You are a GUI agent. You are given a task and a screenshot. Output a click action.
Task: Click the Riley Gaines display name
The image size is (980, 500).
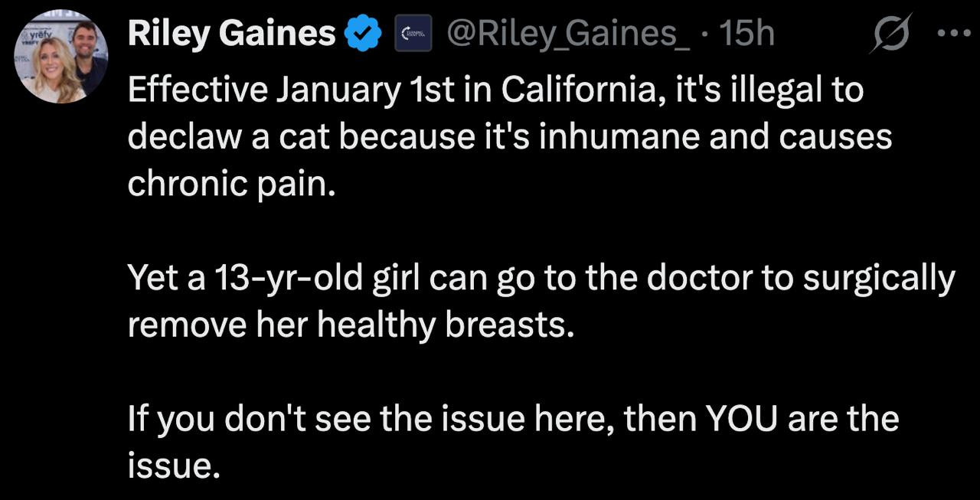click(x=231, y=34)
